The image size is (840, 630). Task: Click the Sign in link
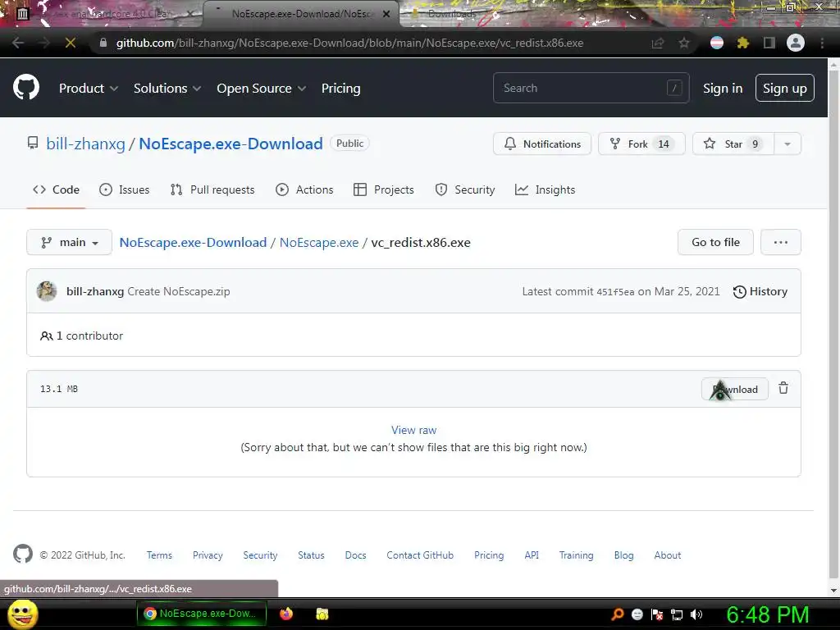click(x=723, y=89)
